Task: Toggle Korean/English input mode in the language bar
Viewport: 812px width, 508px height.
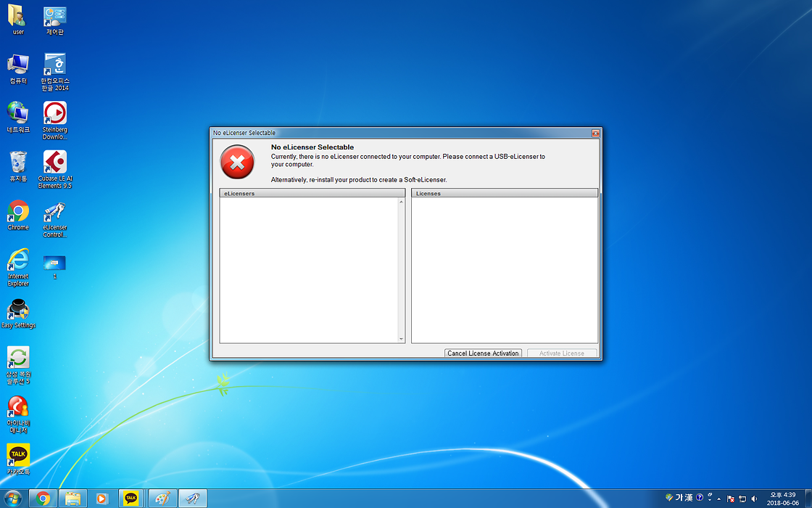Action: 679,498
